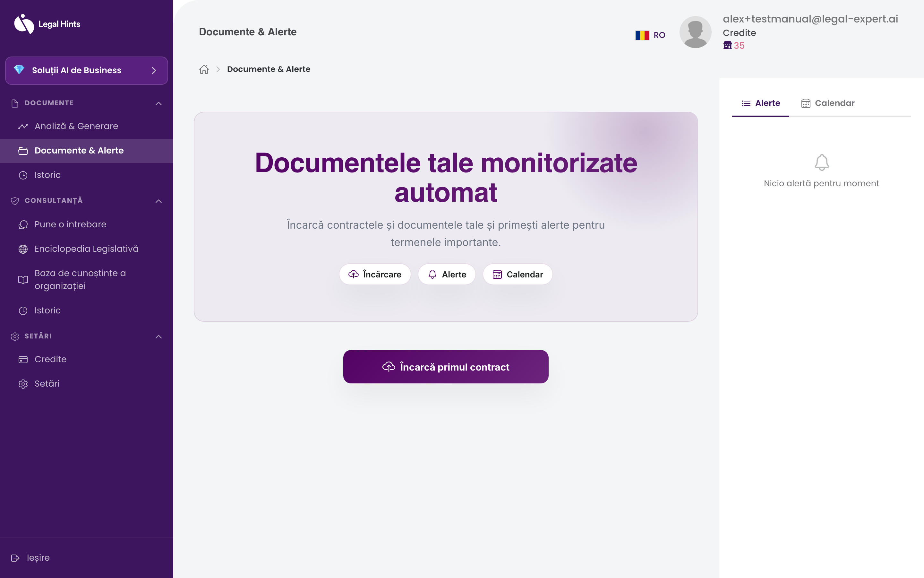
Task: Click the Calendar pill in hero card
Action: 518,275
